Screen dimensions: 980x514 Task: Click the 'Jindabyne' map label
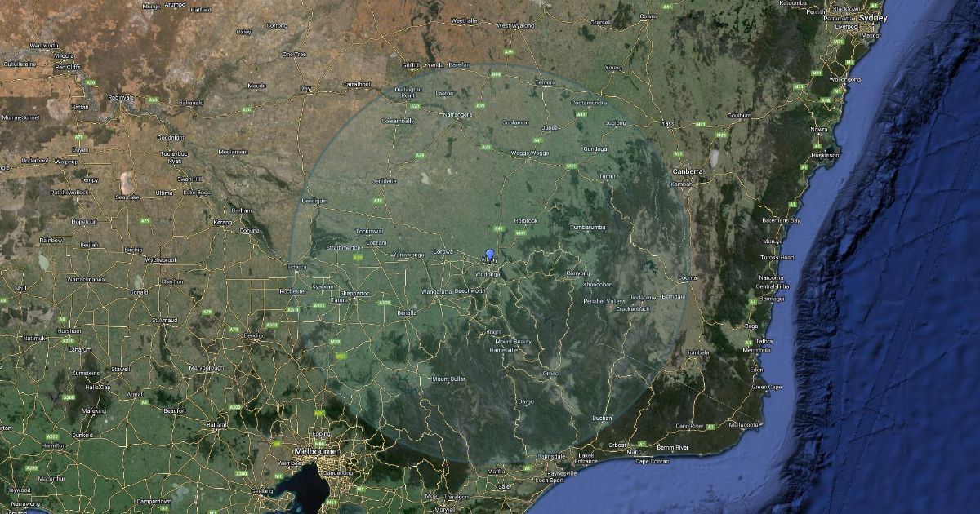click(x=644, y=297)
